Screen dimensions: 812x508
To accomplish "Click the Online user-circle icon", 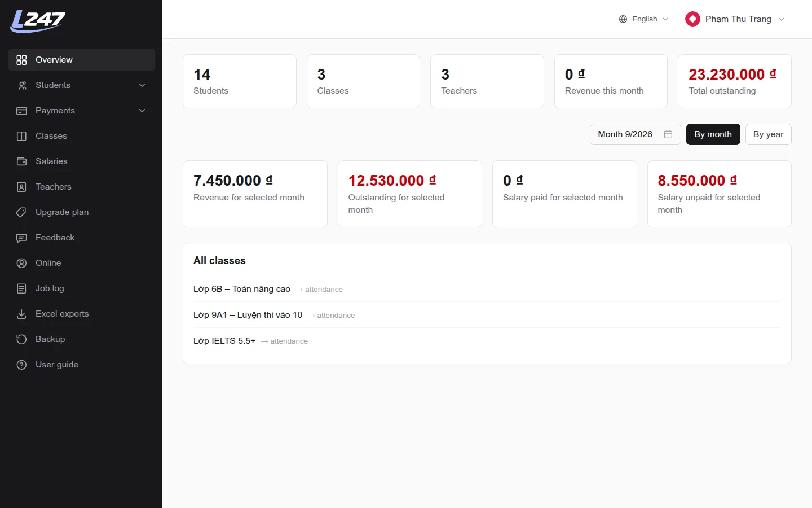I will (21, 263).
